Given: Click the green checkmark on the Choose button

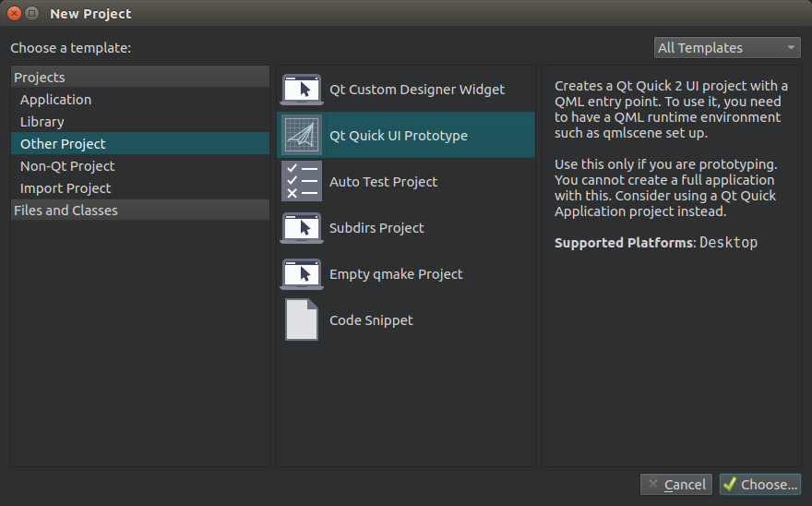Looking at the screenshot, I should click(730, 484).
